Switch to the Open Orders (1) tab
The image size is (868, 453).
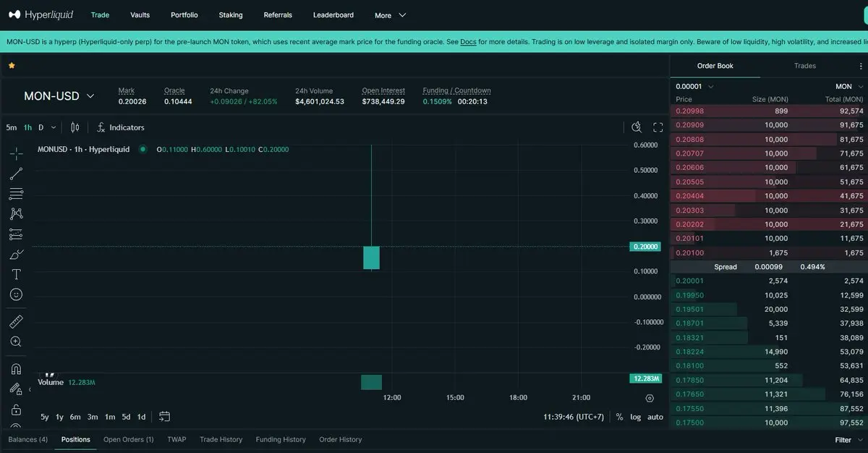129,439
